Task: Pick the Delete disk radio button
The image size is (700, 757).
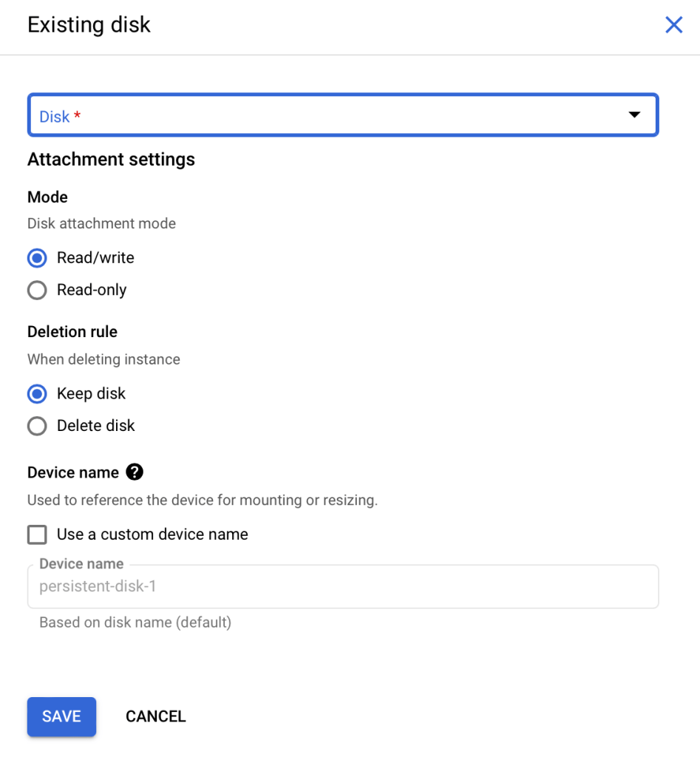Action: (37, 426)
